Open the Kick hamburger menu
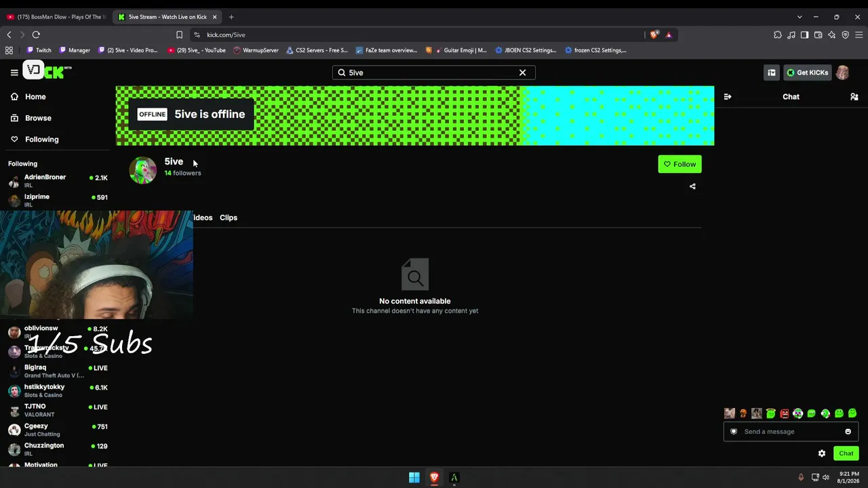The height and width of the screenshot is (488, 868). coord(14,73)
